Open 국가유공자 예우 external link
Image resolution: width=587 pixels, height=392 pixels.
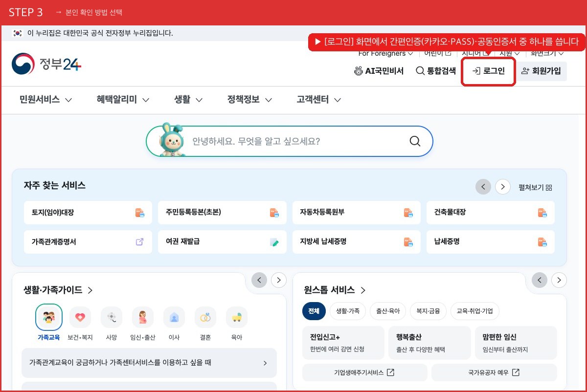coord(494,372)
